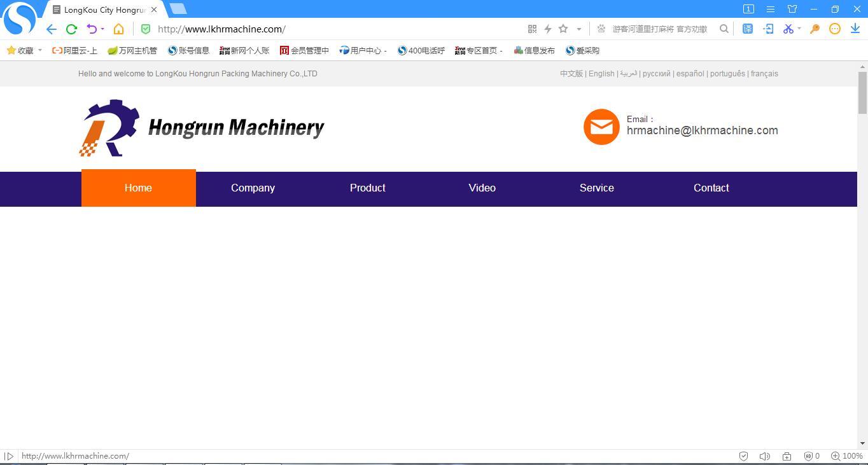Click the hrmachine@lkhrmachine.com email link
Image resolution: width=868 pixels, height=465 pixels.
tap(702, 130)
